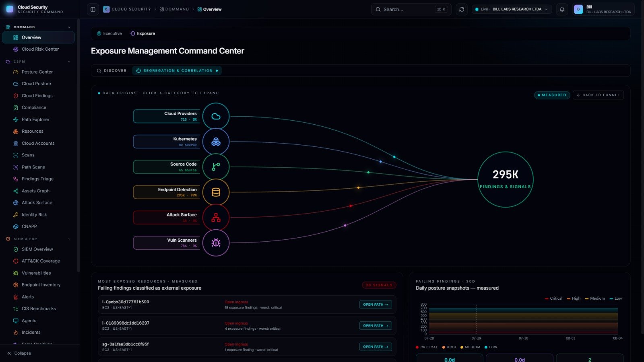The height and width of the screenshot is (362, 644).
Task: Click the Search input field
Action: point(411,9)
